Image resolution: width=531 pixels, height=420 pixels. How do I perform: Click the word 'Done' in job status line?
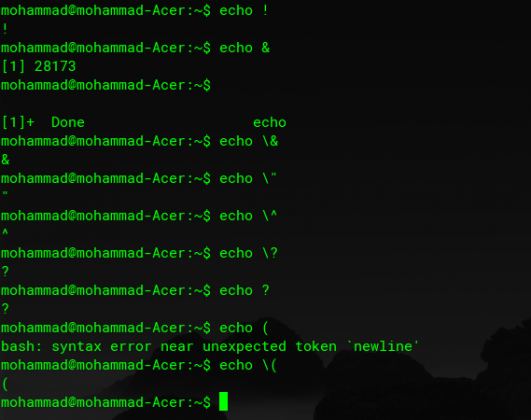click(68, 122)
